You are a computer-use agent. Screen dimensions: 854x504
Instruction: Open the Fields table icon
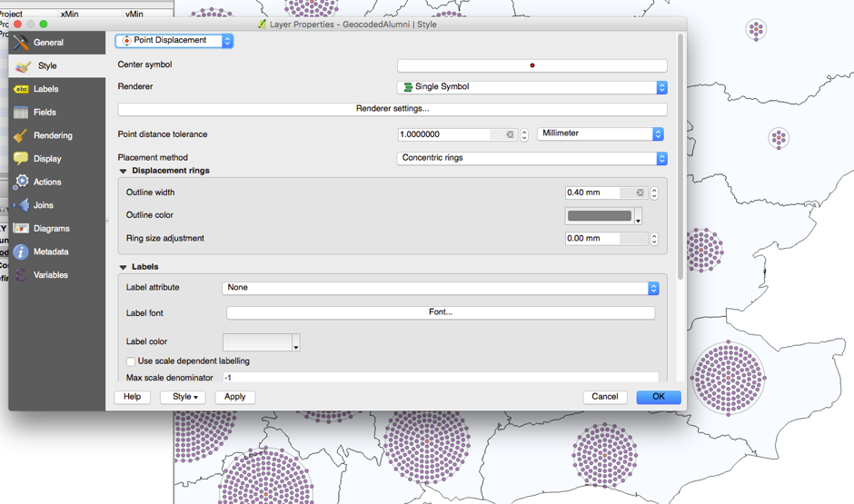21,113
